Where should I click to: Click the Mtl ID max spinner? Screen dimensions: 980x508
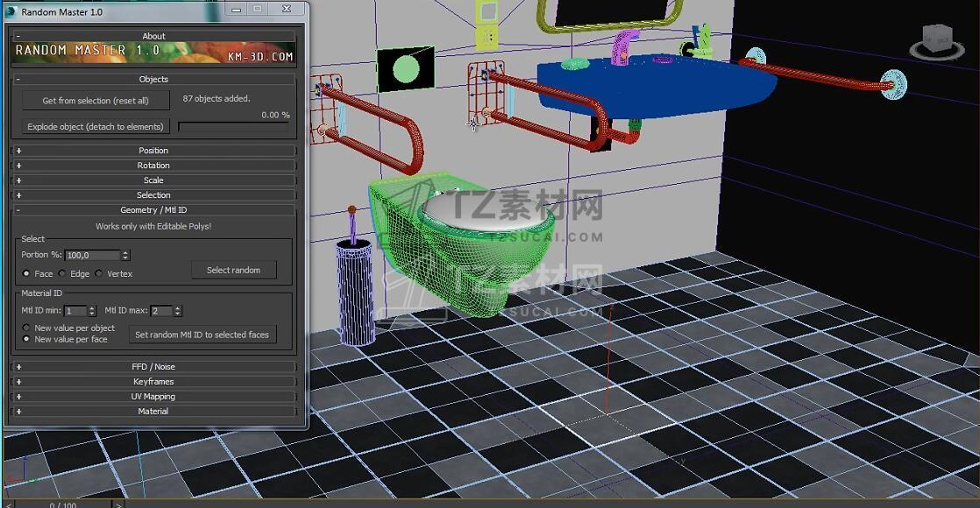[177, 311]
